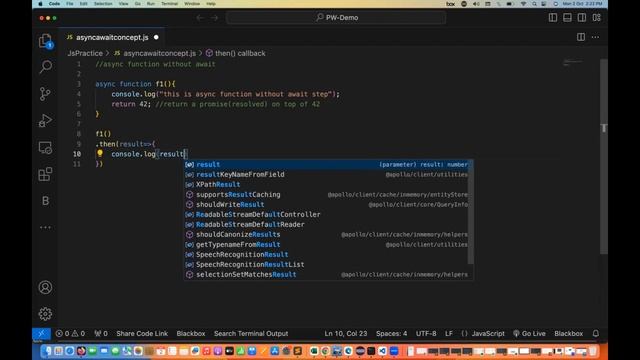640x360 pixels.
Task: Open the Accounts menu icon
Action: pyautogui.click(x=45, y=287)
